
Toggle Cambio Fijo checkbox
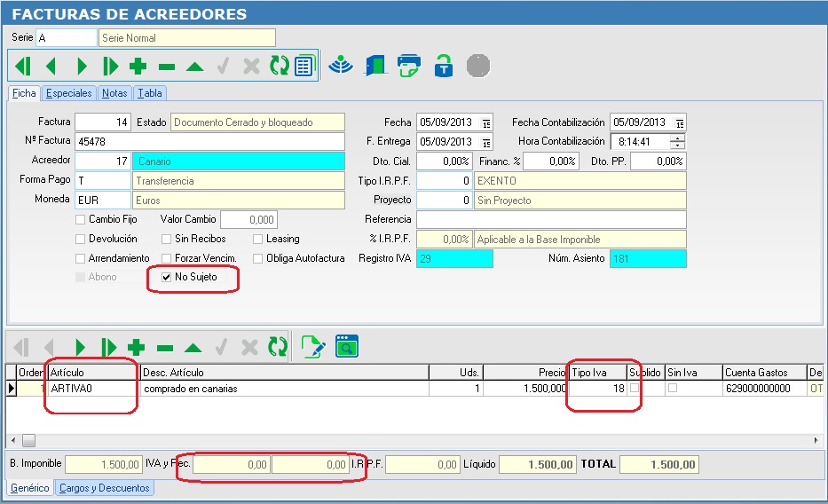click(80, 219)
